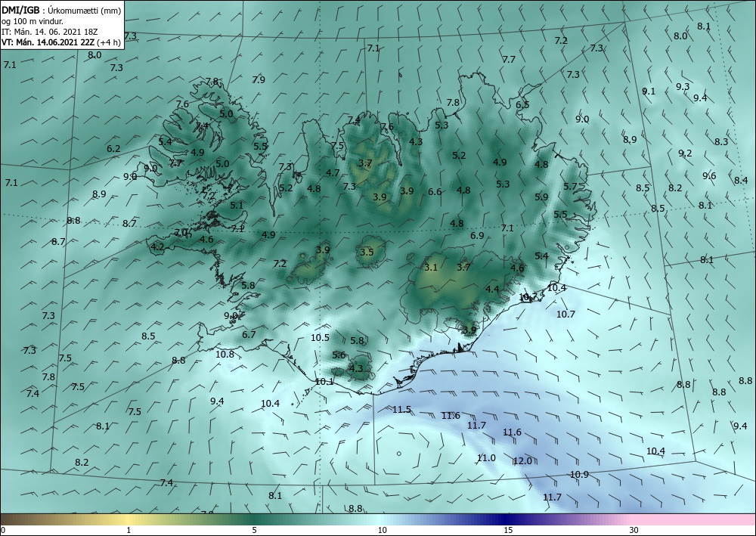The width and height of the screenshot is (756, 536).
Task: Click the value '6.2' off the Westfjords
Action: 113,148
